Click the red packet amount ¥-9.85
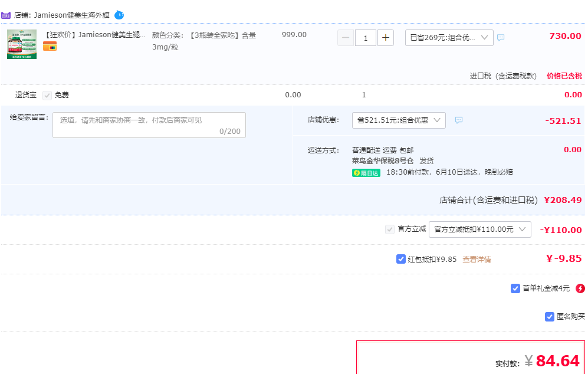The width and height of the screenshot is (588, 374). tap(564, 258)
